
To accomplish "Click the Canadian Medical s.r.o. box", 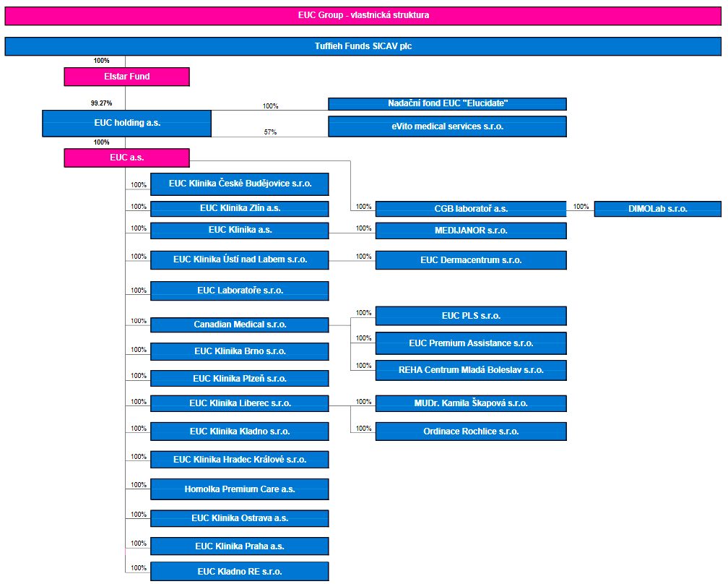I will (240, 325).
